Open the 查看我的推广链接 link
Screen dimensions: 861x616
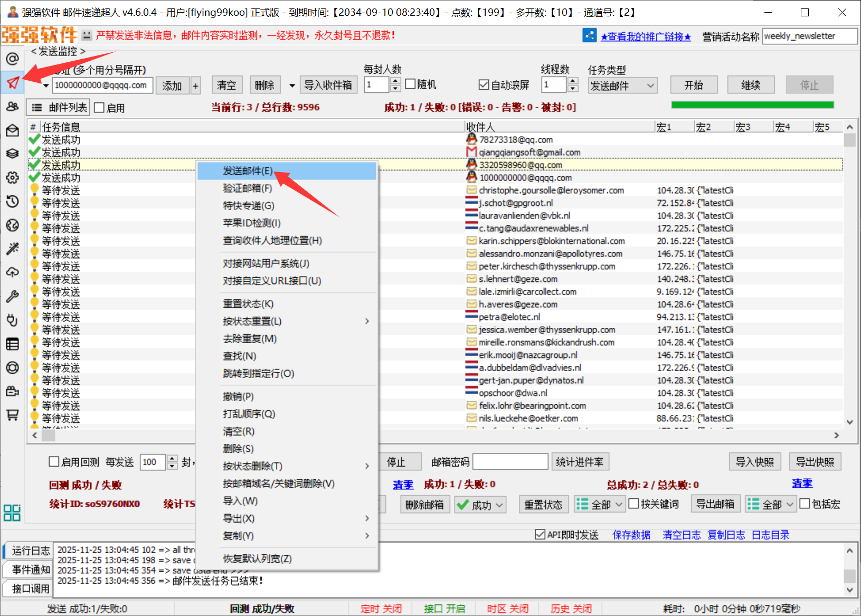coord(646,36)
